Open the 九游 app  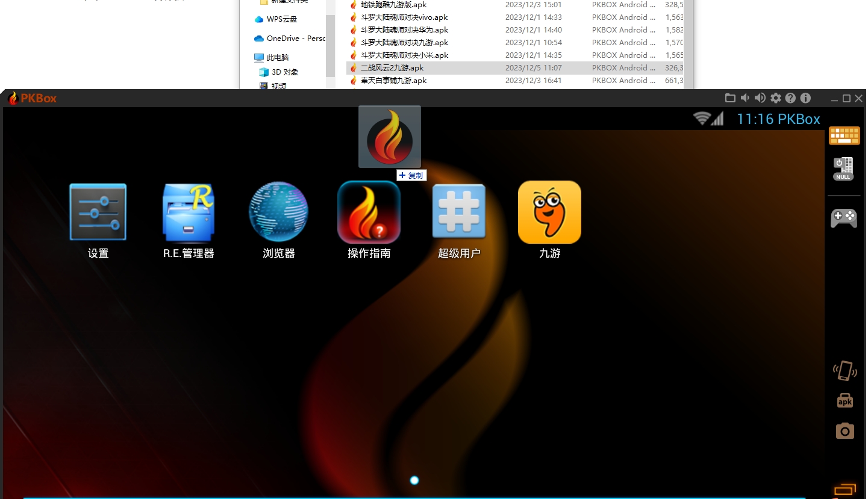(549, 212)
